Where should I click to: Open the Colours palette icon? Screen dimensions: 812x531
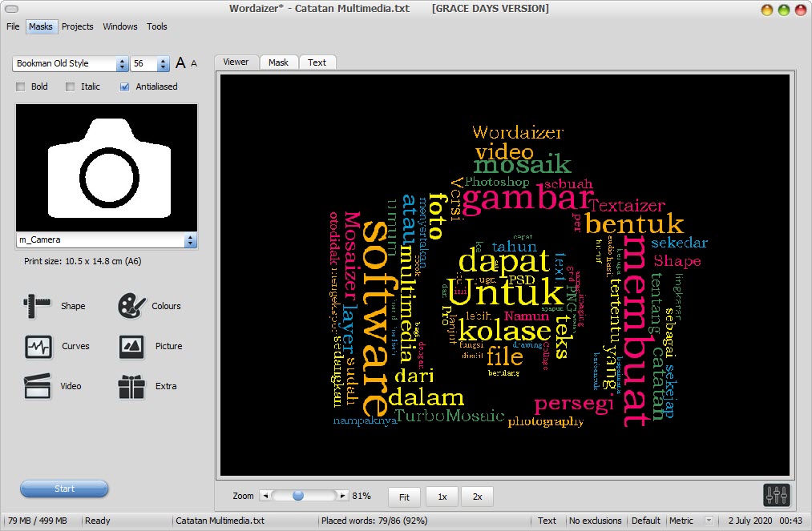point(131,306)
